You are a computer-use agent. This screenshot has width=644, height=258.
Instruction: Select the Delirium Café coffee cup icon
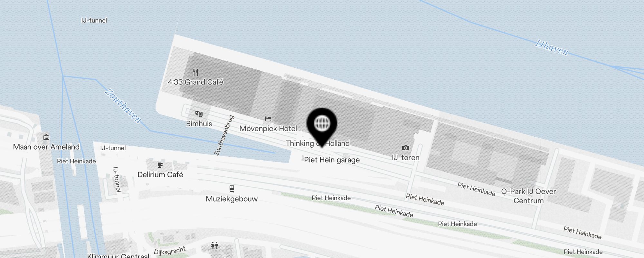tap(160, 165)
